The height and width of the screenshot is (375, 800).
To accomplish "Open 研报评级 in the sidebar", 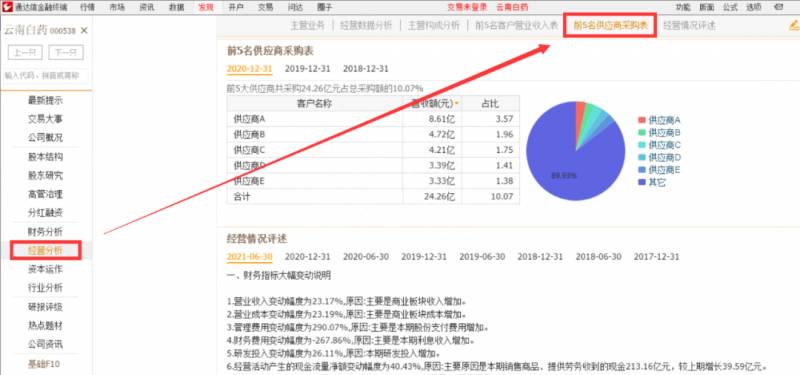I will (45, 307).
